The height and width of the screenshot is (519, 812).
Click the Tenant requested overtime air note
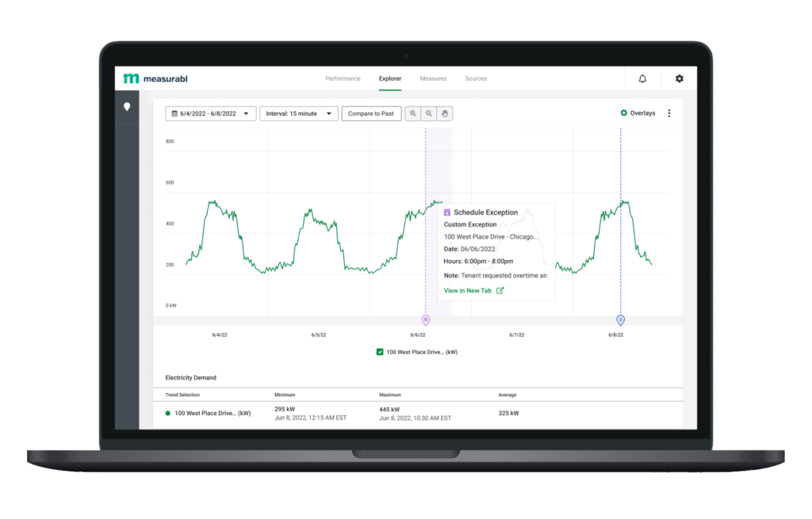[504, 276]
